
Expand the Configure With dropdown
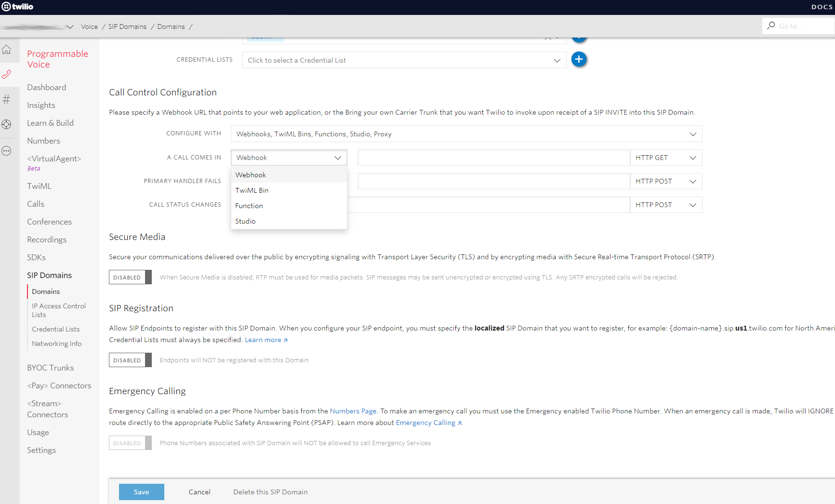(466, 134)
